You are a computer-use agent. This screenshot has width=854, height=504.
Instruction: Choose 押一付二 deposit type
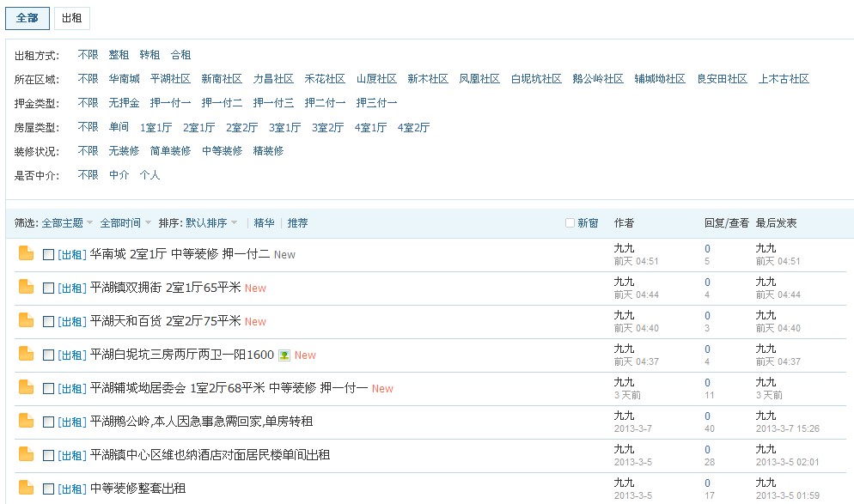click(222, 103)
